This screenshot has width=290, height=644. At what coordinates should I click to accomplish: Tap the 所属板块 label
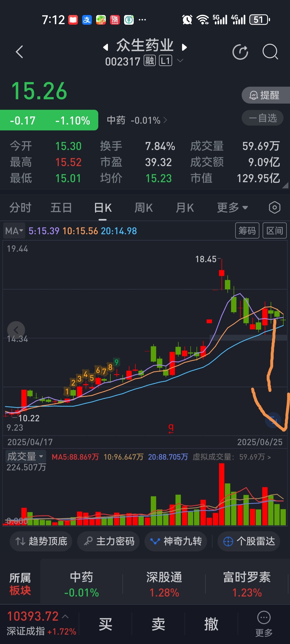[x=20, y=584]
